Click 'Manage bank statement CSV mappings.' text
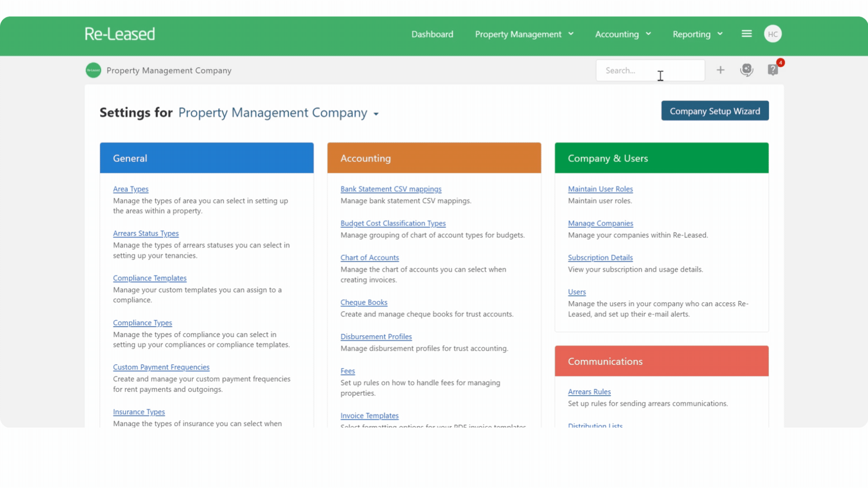868x488 pixels. click(x=406, y=201)
